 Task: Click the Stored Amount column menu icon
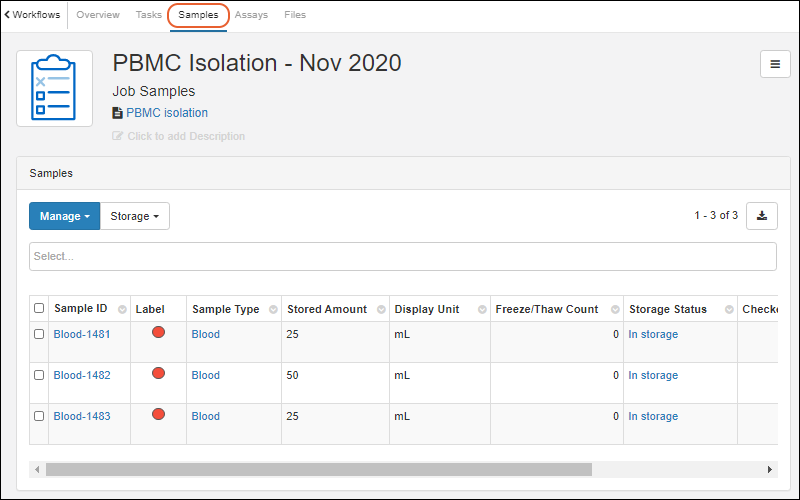tap(379, 310)
